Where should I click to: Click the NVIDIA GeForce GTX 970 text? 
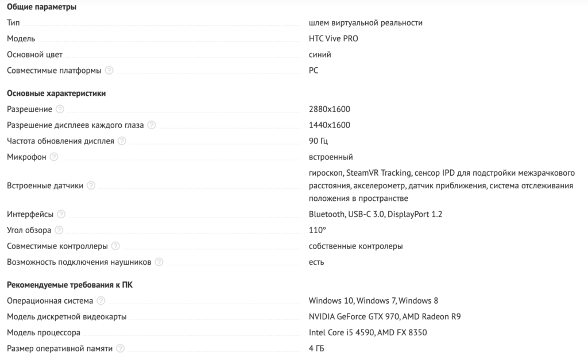click(x=354, y=317)
